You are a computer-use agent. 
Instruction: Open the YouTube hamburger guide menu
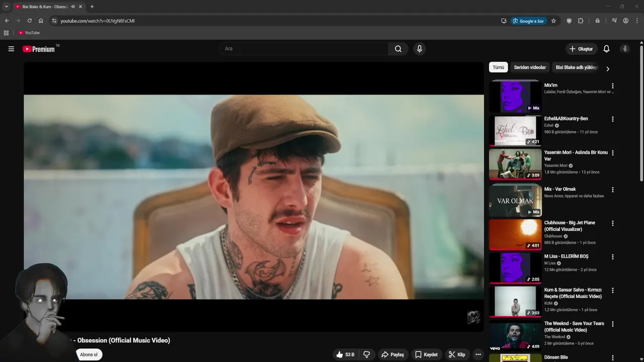coord(11,49)
